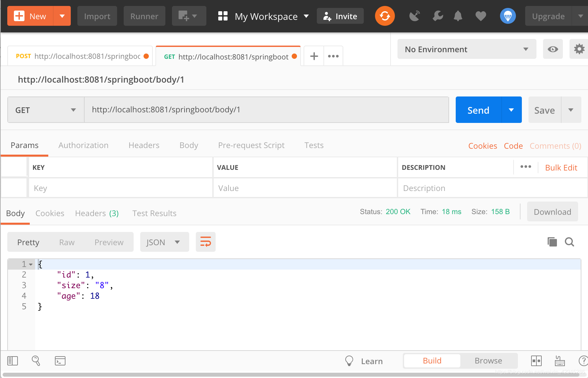Open tab options three dots menu
Screen dimensions: 588x378
pos(333,56)
